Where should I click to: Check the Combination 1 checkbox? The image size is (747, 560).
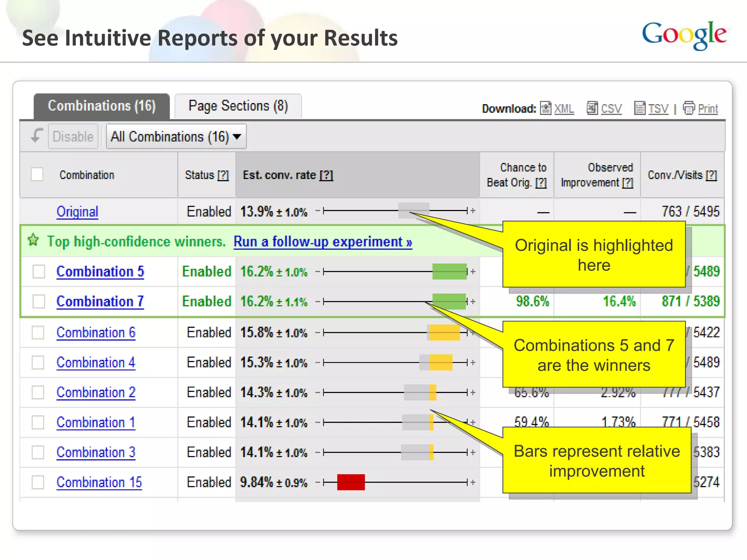point(38,423)
